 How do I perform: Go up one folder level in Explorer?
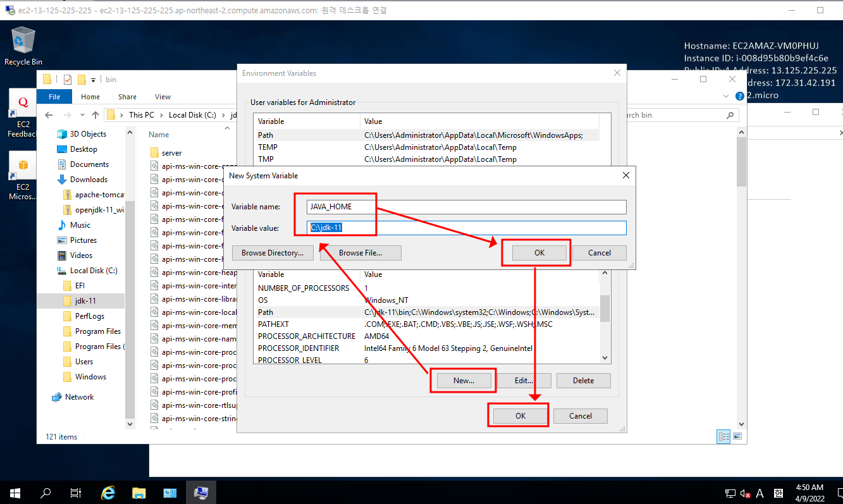(x=95, y=115)
